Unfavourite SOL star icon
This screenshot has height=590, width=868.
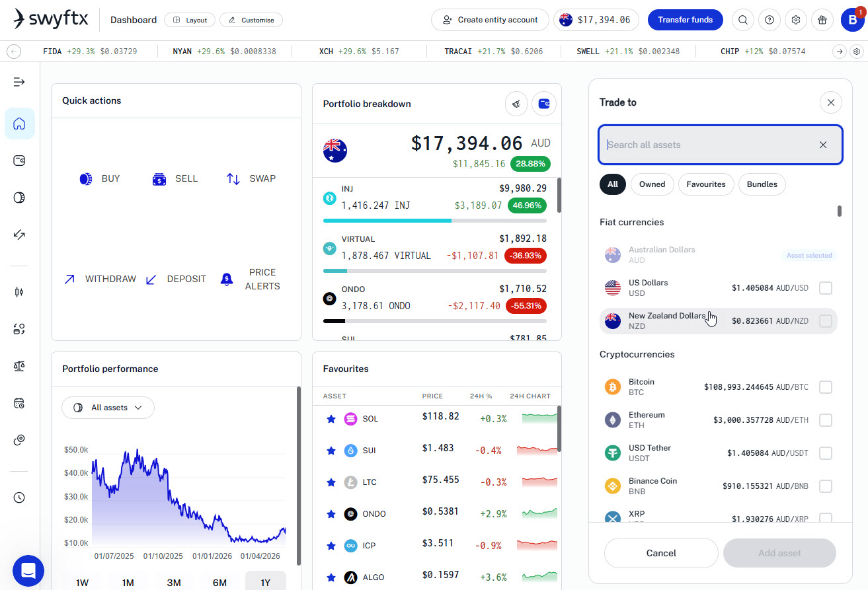[x=331, y=419]
